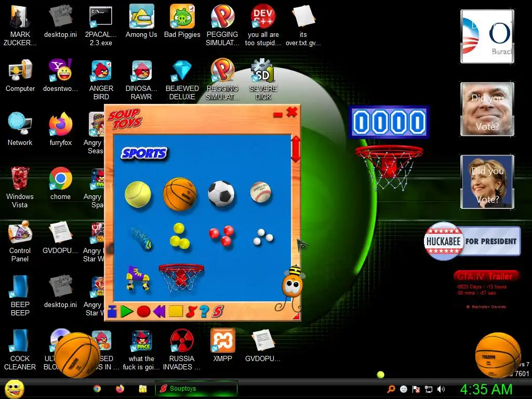532x399 pixels.
Task: Click the basketball over the bottom-row icons
Action: [x=77, y=355]
